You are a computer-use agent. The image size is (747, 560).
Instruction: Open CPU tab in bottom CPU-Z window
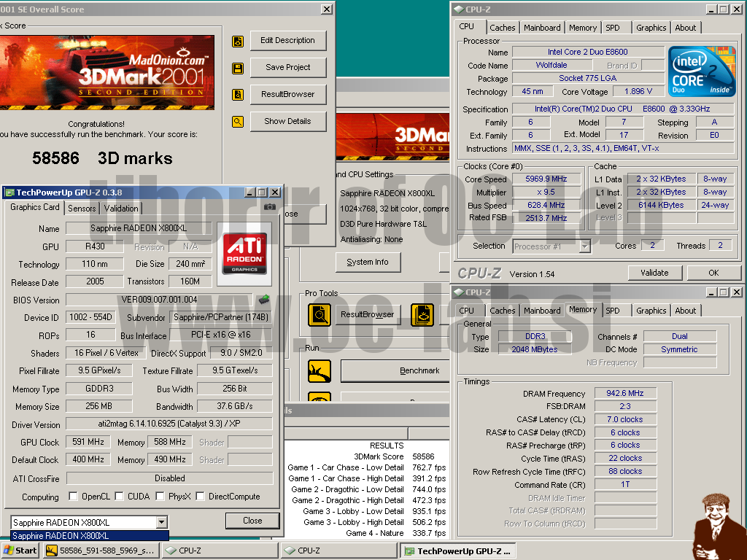point(466,311)
